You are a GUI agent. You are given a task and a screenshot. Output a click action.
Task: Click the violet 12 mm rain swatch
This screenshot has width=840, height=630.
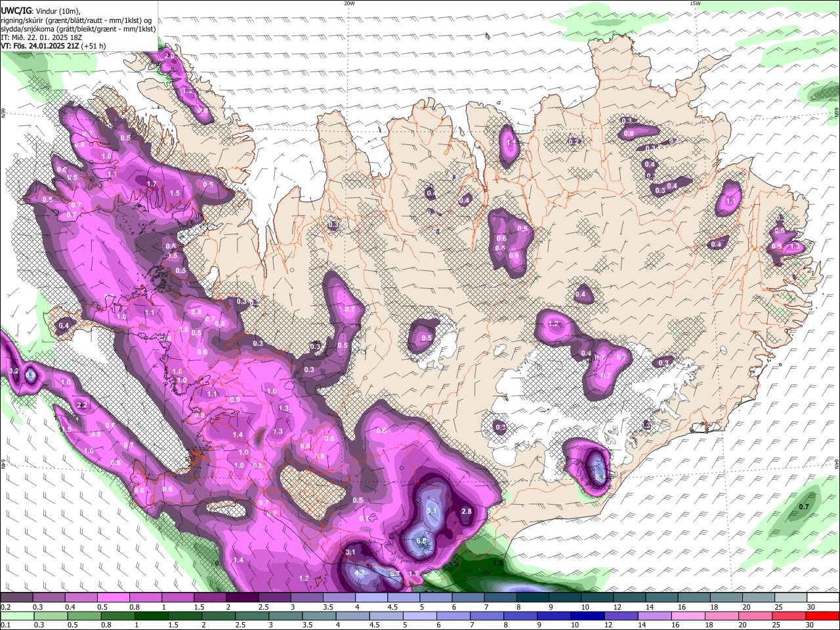point(620,616)
